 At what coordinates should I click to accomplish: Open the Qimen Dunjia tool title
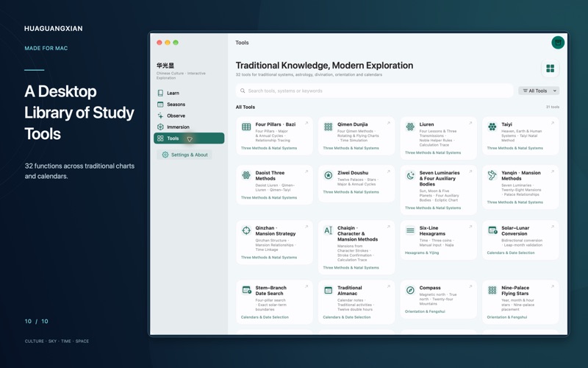[353, 124]
